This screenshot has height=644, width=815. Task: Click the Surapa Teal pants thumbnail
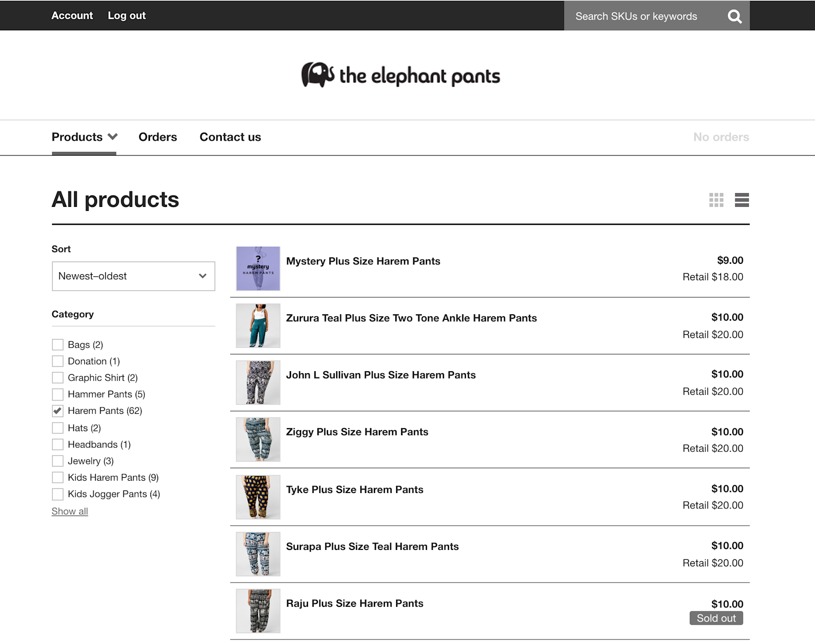(x=258, y=554)
